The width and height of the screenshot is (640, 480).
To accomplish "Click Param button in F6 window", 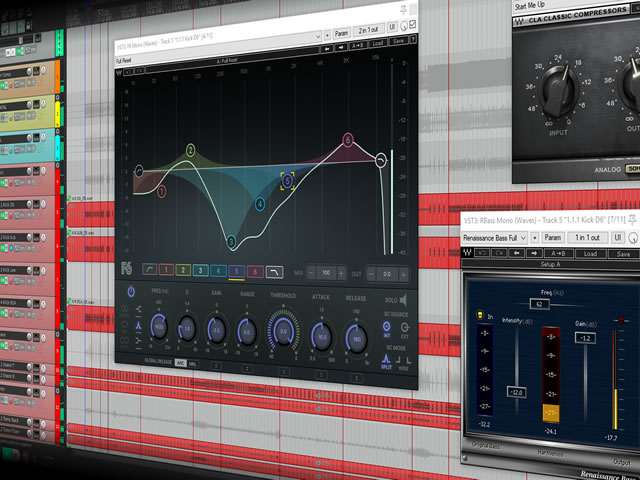I will click(x=341, y=33).
